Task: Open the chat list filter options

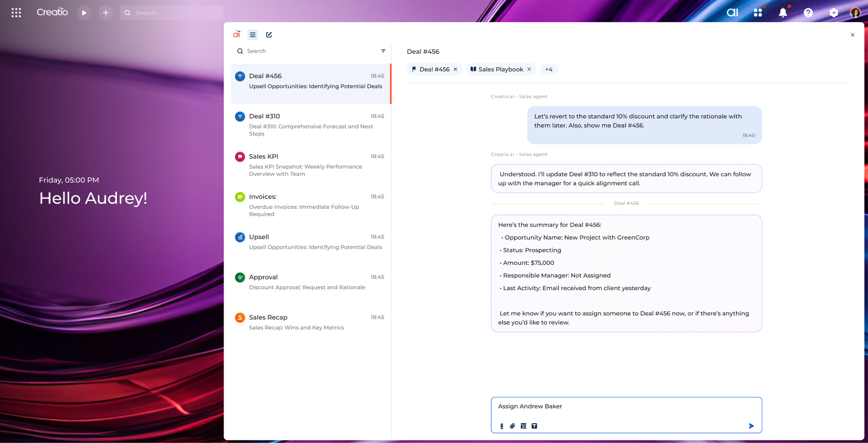Action: pos(383,51)
